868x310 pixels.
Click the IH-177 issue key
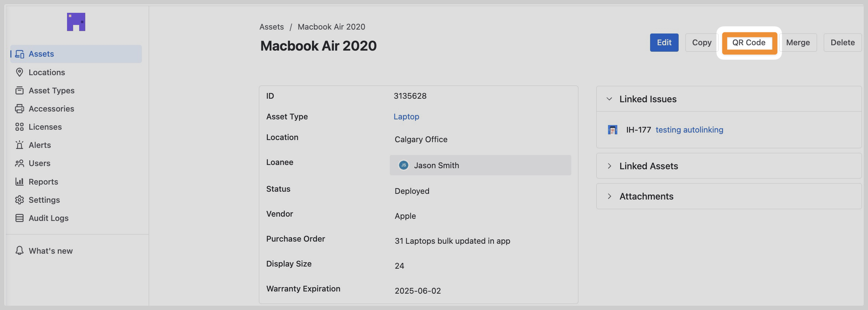(638, 130)
